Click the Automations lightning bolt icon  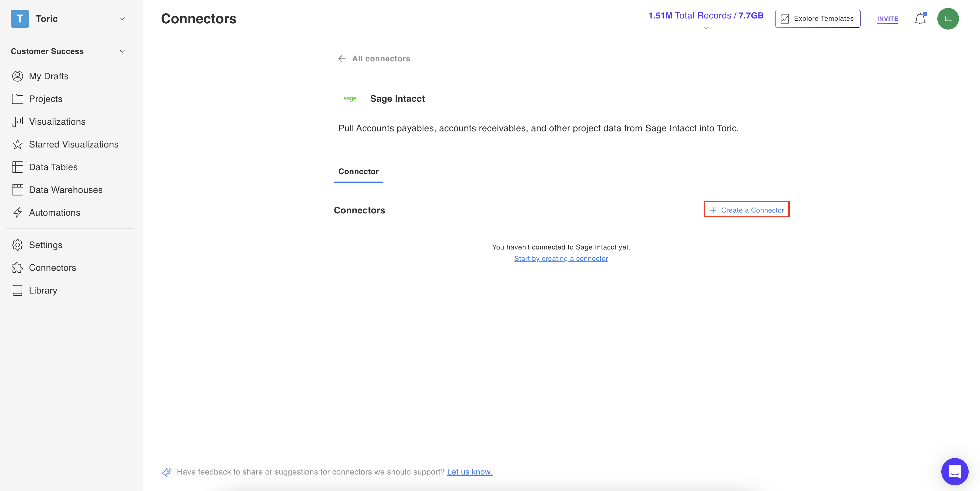click(x=18, y=213)
